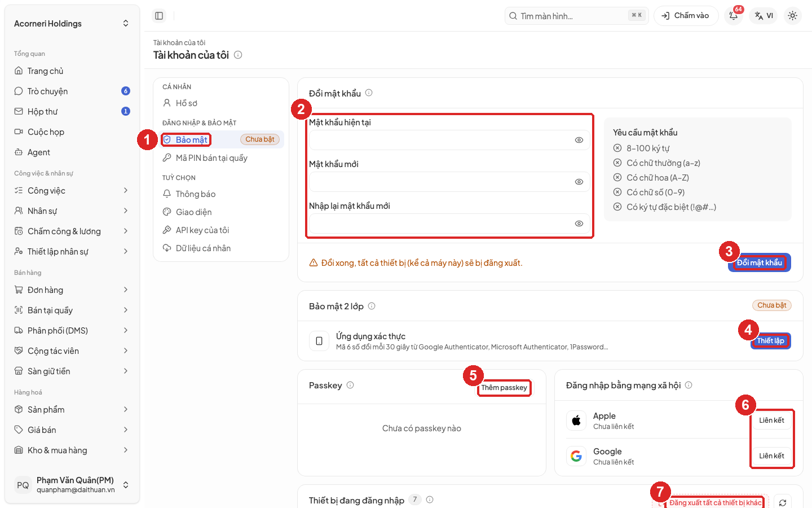Show the current password via eye icon
Screen dimensions: 812x508
coord(579,140)
